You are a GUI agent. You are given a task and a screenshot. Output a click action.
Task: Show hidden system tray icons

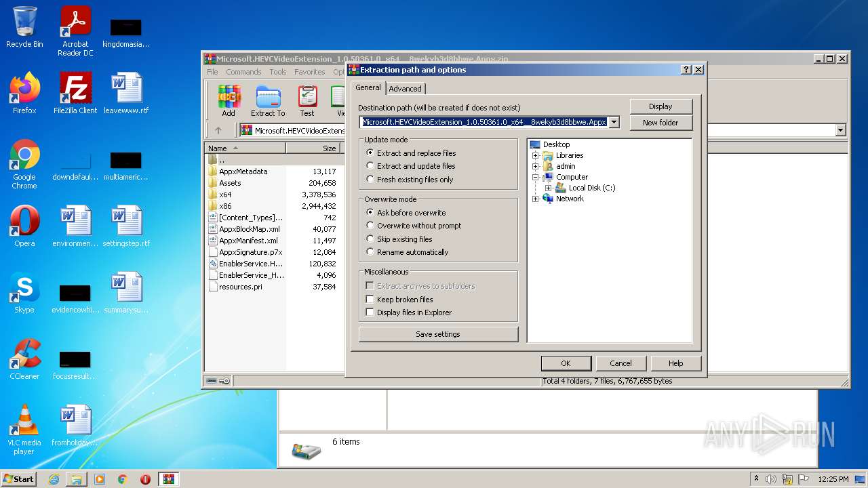(x=756, y=479)
